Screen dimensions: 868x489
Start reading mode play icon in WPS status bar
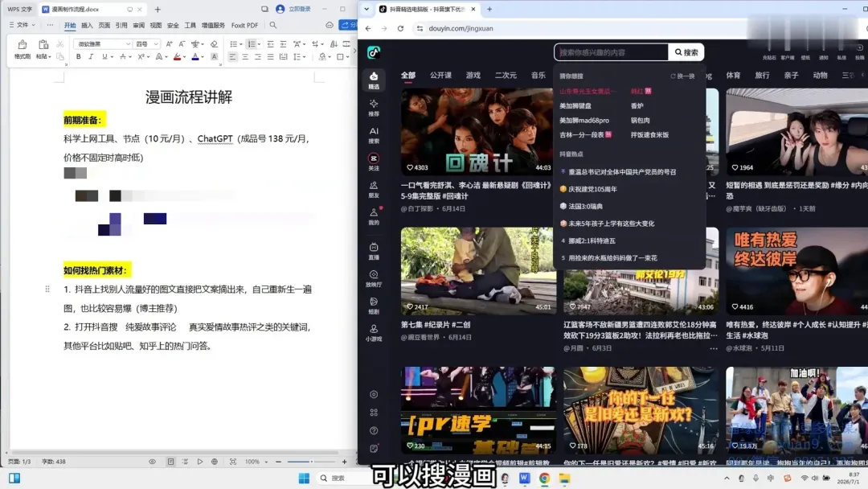tap(200, 462)
